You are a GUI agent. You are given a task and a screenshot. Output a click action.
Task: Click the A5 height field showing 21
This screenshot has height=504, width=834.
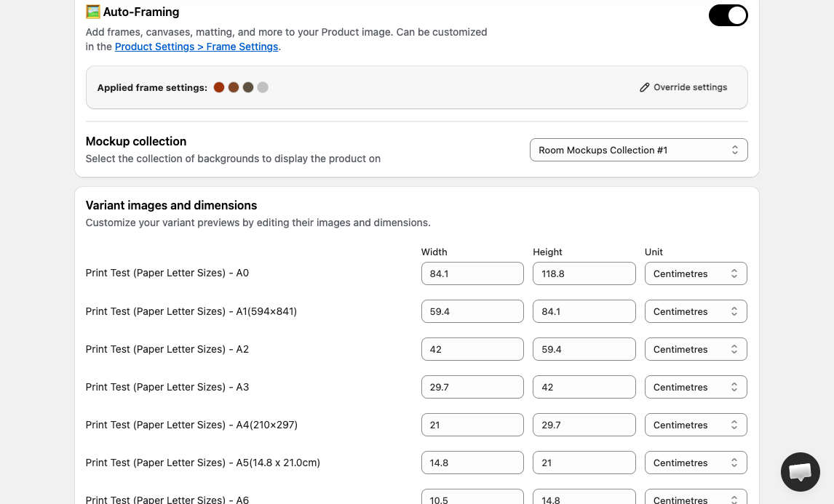click(x=584, y=463)
